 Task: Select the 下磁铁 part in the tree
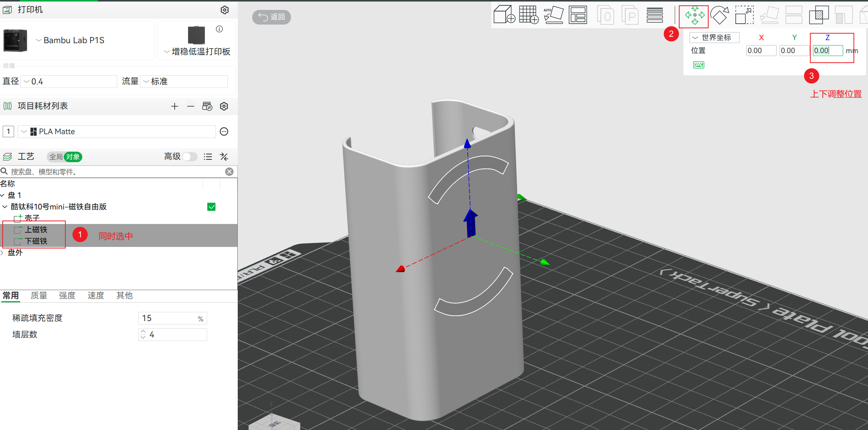coord(36,241)
